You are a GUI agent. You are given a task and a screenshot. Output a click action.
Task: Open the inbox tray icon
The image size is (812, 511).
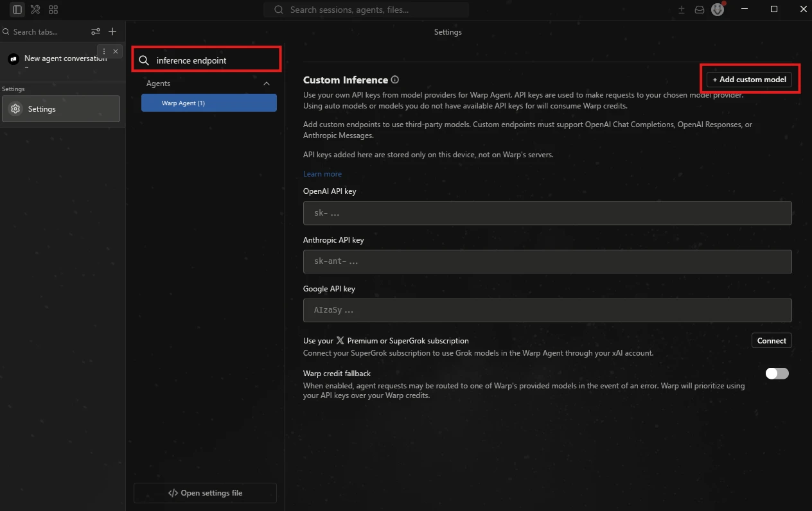[700, 10]
